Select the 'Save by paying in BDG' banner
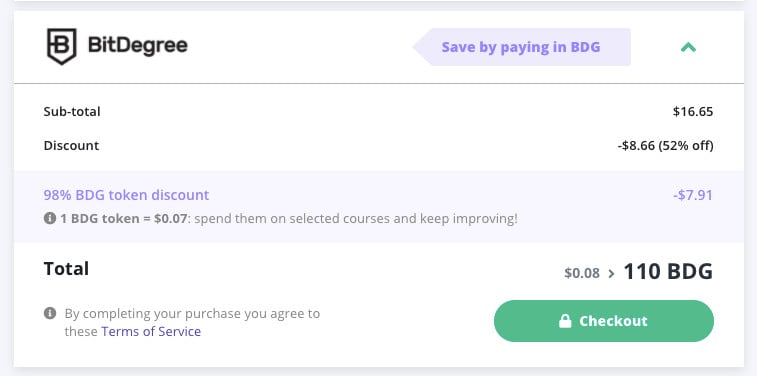 pyautogui.click(x=521, y=47)
